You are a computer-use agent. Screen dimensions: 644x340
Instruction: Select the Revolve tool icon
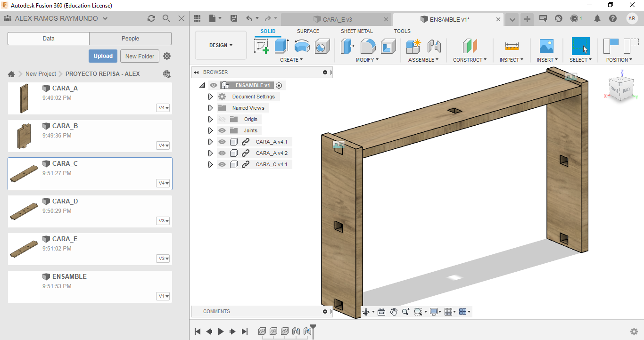(x=302, y=46)
